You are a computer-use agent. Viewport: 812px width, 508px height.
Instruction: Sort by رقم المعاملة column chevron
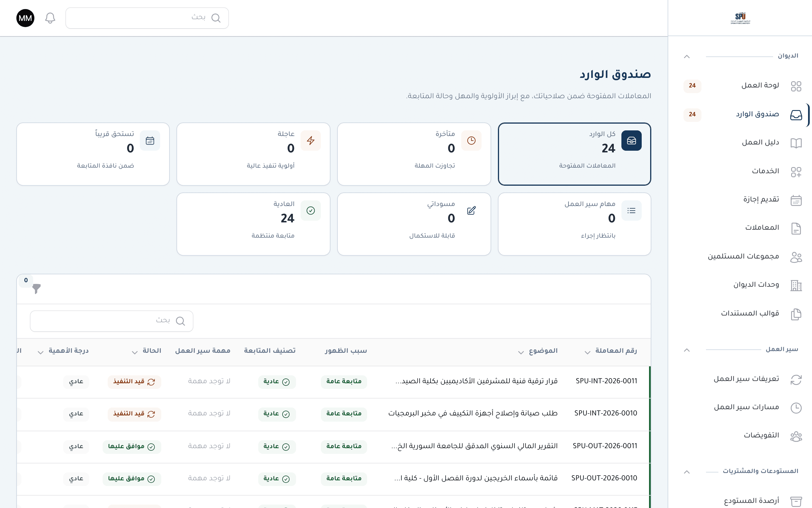tap(587, 352)
